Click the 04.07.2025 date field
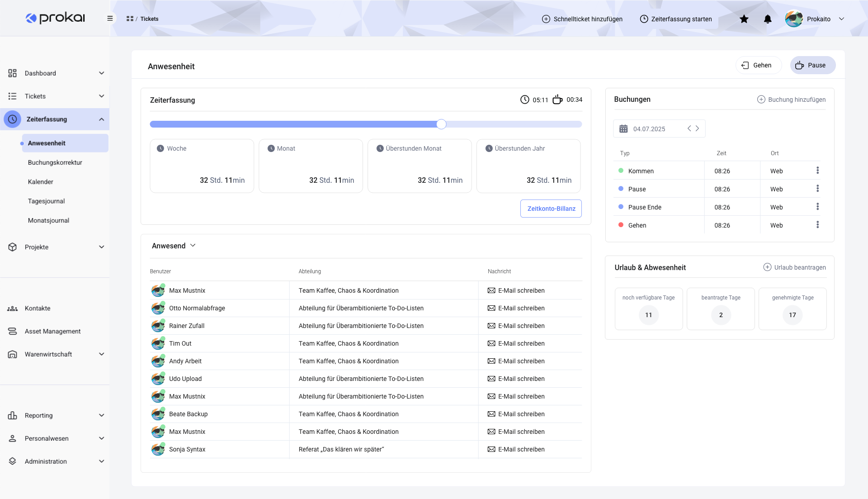This screenshot has width=868, height=499. (x=649, y=129)
